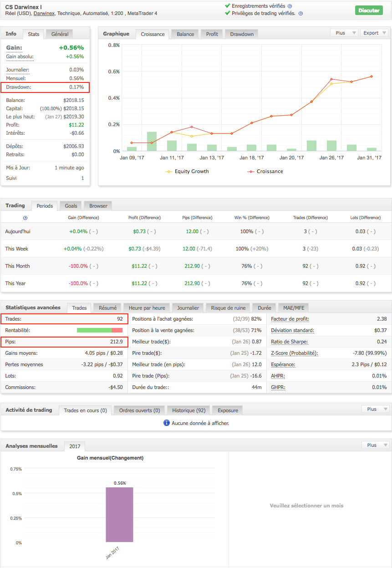Image resolution: width=392 pixels, height=568 pixels.
Task: Switch to the Drawdown chart tab
Action: coord(242,35)
